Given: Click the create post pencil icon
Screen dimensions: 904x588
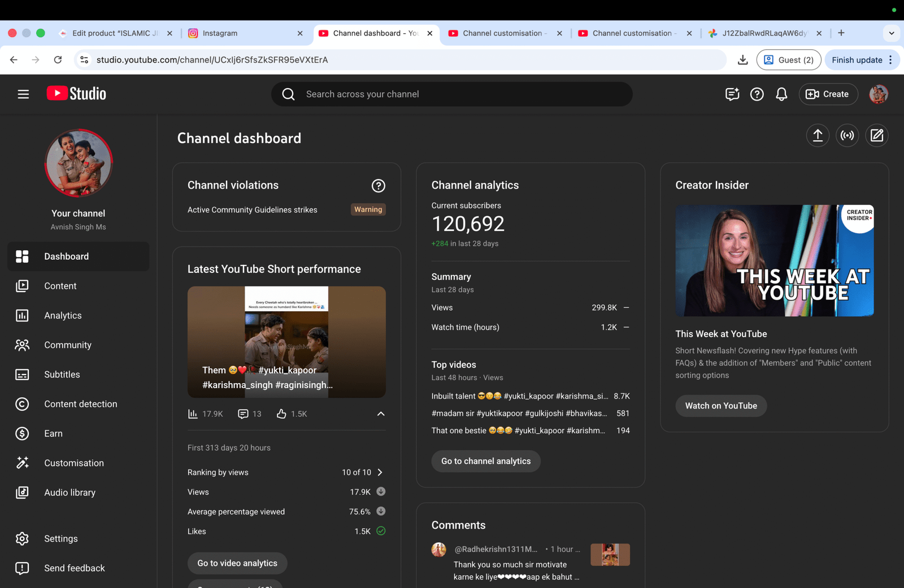Looking at the screenshot, I should [x=876, y=136].
